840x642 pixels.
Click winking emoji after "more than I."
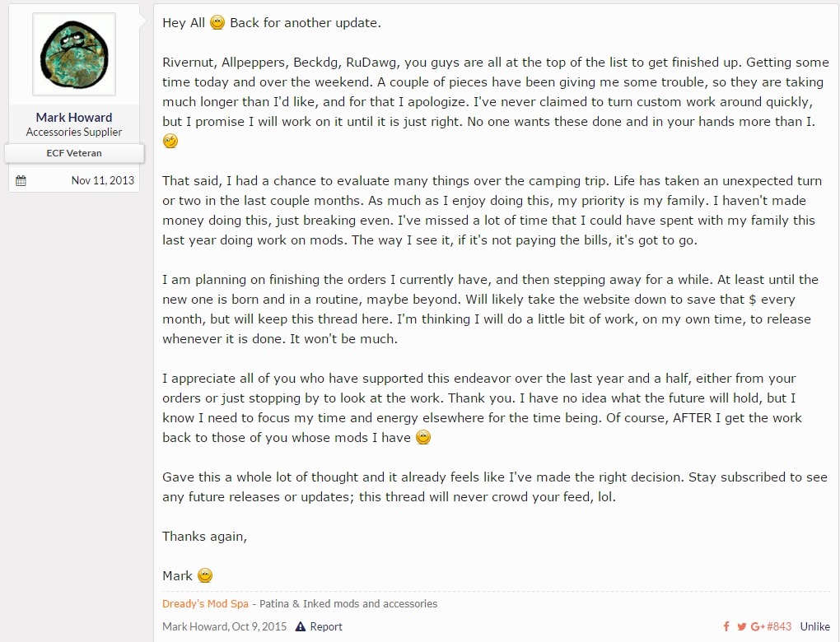click(170, 142)
